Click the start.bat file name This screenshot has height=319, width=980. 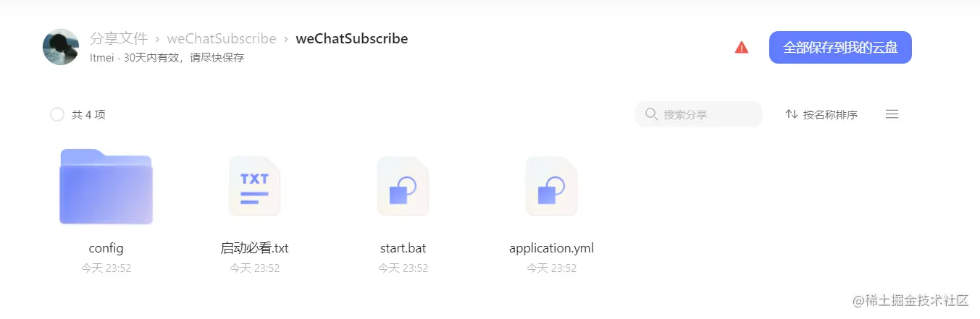(x=403, y=248)
